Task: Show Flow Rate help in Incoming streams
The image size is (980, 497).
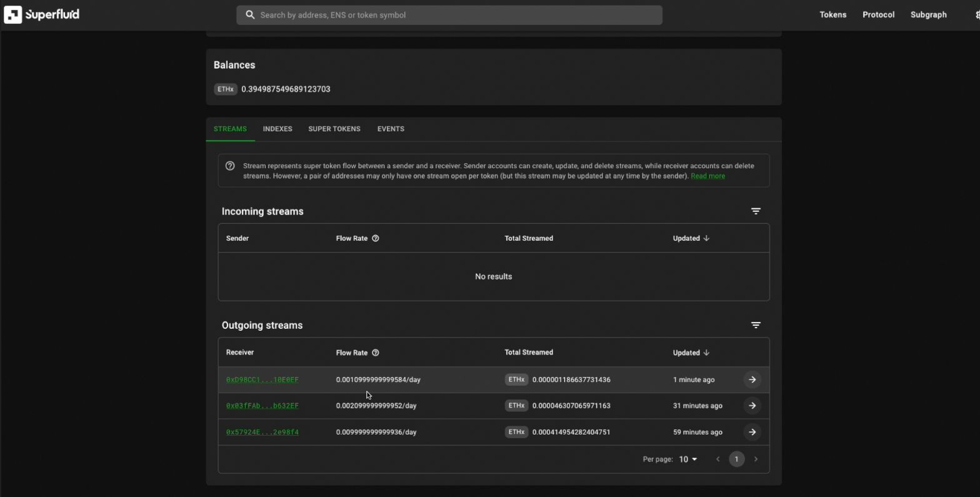Action: tap(376, 238)
